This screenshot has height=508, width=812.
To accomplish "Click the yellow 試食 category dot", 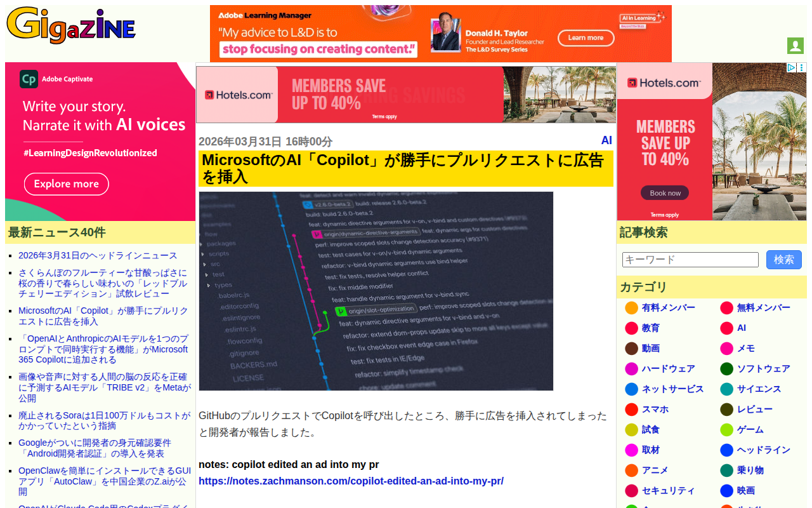I will [x=631, y=430].
